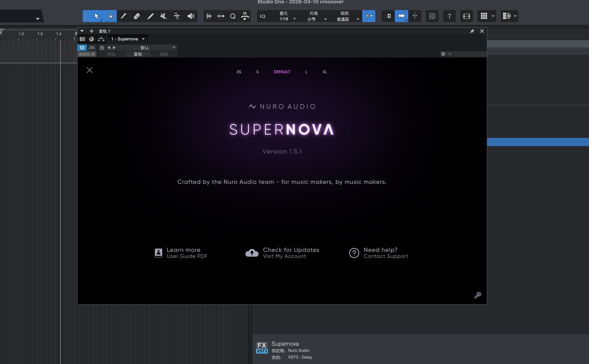Toggle the snap-to-grid button
Viewport: 589px width, 364px height.
368,16
